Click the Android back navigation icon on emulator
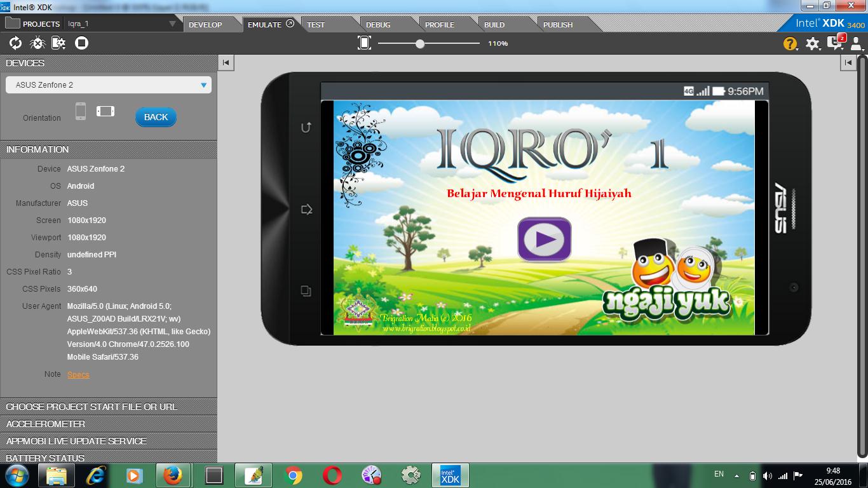 [306, 127]
